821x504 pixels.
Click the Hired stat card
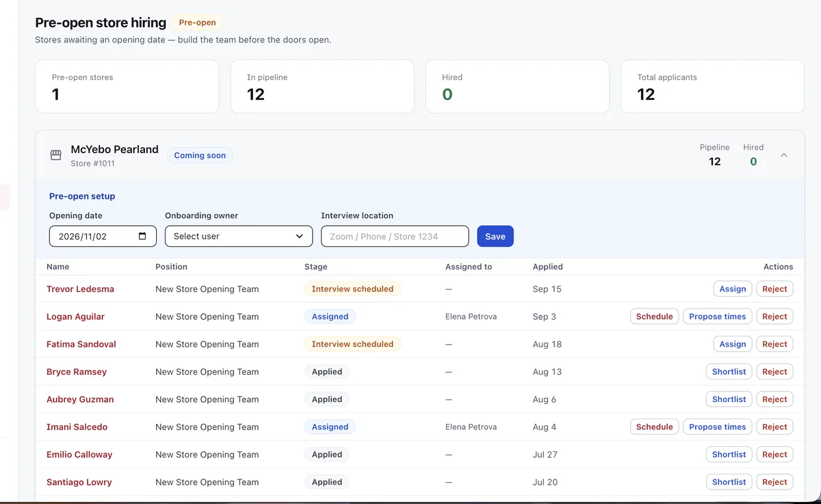click(517, 86)
